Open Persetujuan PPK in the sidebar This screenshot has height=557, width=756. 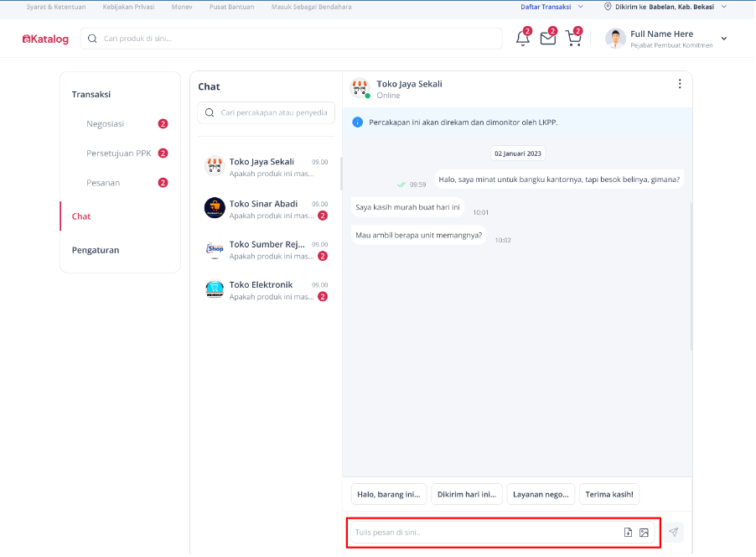coord(120,154)
